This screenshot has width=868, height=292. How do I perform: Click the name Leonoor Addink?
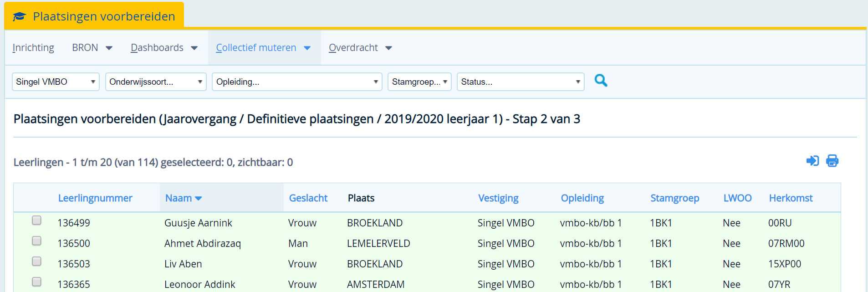click(200, 285)
